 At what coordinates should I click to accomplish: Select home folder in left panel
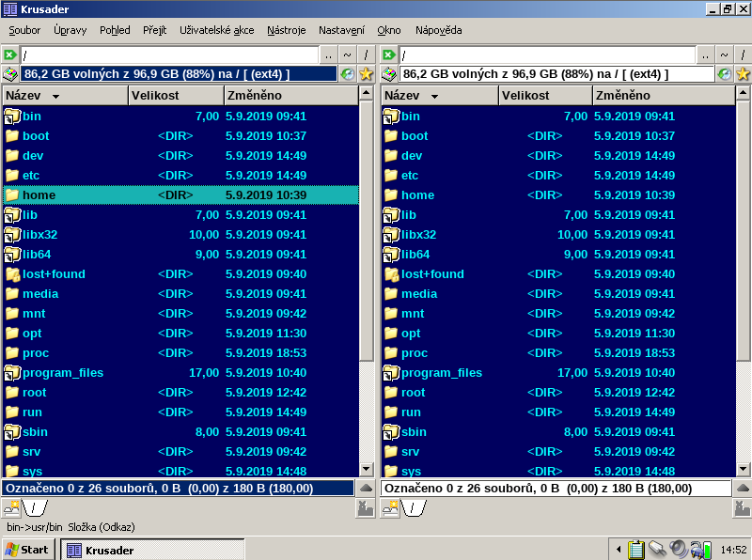(x=180, y=194)
